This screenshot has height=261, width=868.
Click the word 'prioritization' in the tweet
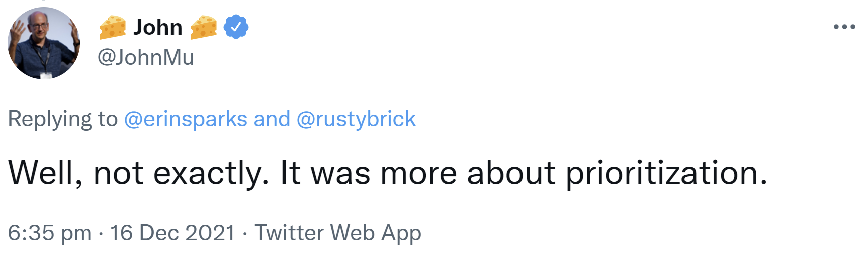[666, 173]
